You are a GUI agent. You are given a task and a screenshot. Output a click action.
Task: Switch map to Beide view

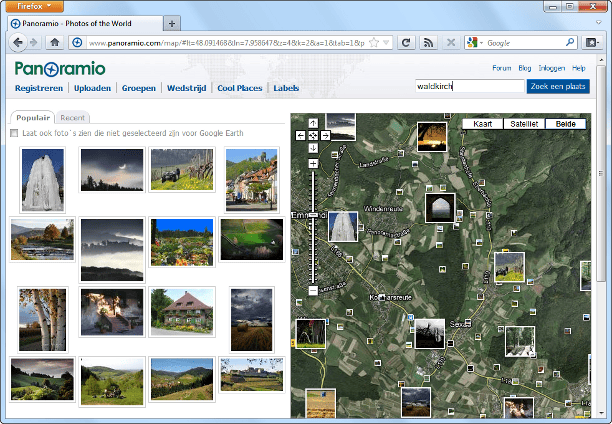[566, 124]
